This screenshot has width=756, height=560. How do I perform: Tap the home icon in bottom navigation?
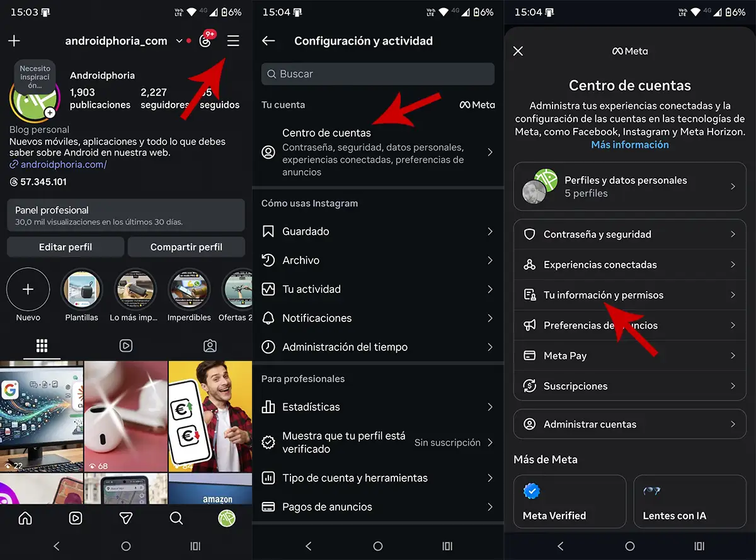(24, 518)
